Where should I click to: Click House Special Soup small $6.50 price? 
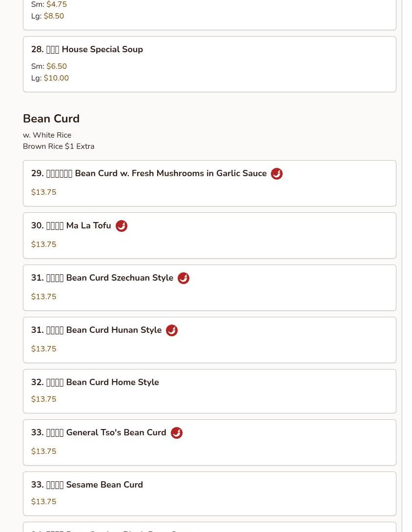pyautogui.click(x=57, y=66)
